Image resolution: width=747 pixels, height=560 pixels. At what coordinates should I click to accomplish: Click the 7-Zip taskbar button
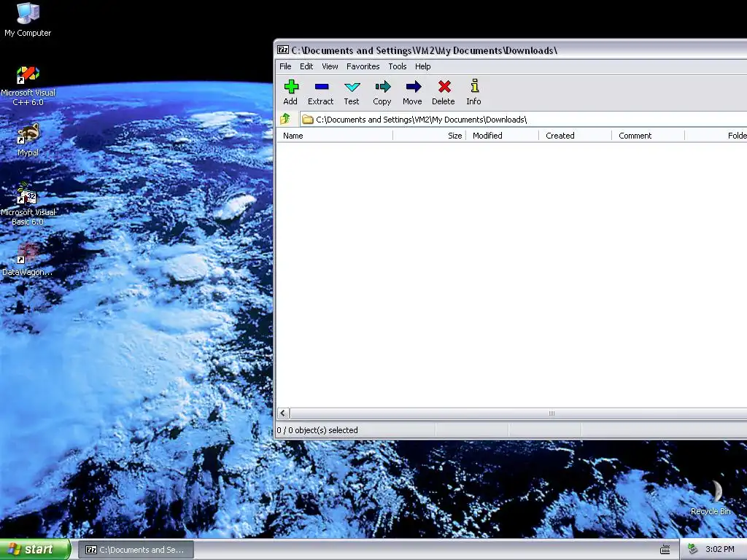[x=136, y=550]
